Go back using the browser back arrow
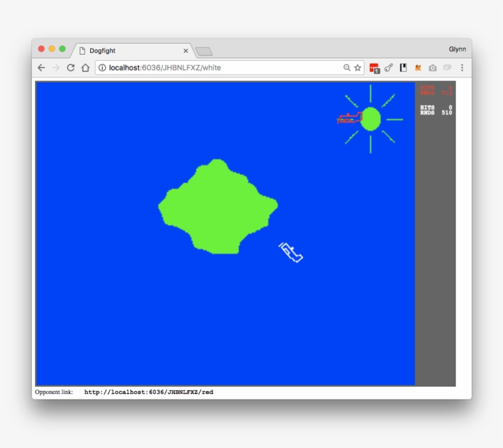 coord(41,68)
